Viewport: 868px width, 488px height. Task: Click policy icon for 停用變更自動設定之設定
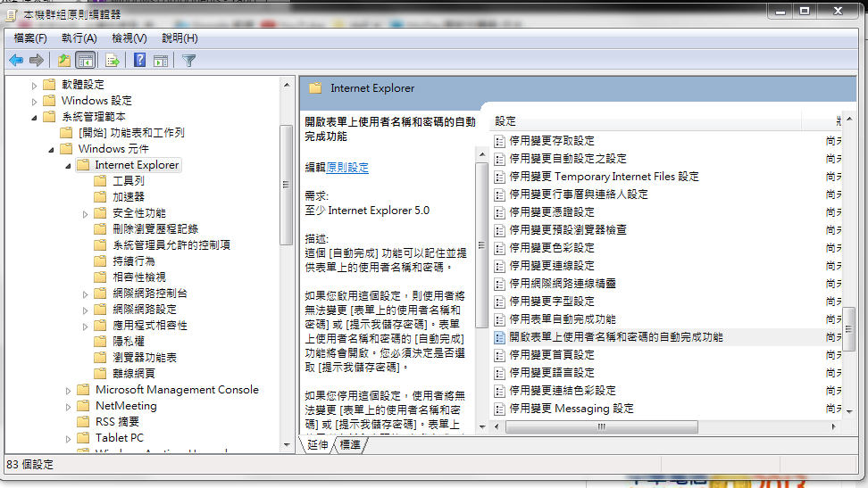499,160
